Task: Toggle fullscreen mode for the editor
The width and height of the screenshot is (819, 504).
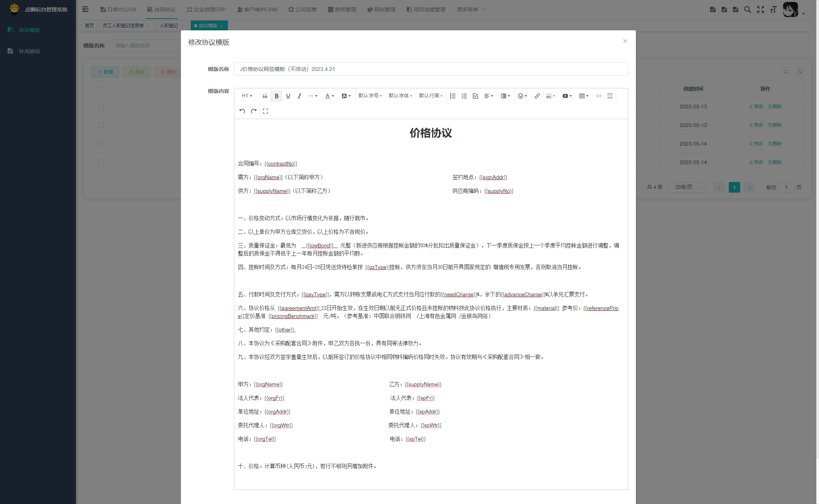Action: 265,111
